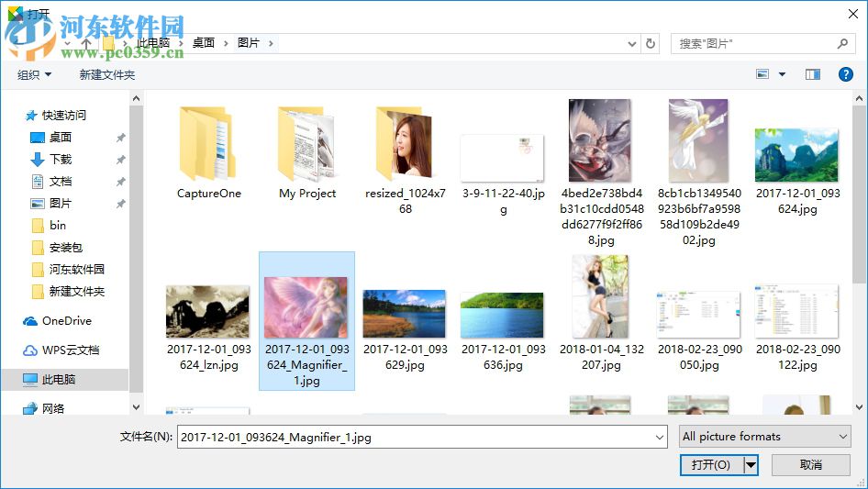This screenshot has height=489, width=868.
Task: Click the 打开(O) open button
Action: coord(711,464)
